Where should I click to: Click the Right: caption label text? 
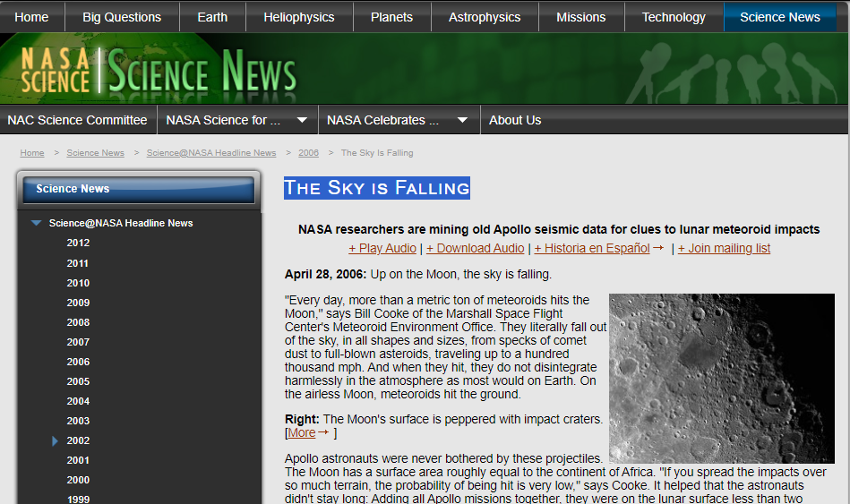[x=302, y=420]
